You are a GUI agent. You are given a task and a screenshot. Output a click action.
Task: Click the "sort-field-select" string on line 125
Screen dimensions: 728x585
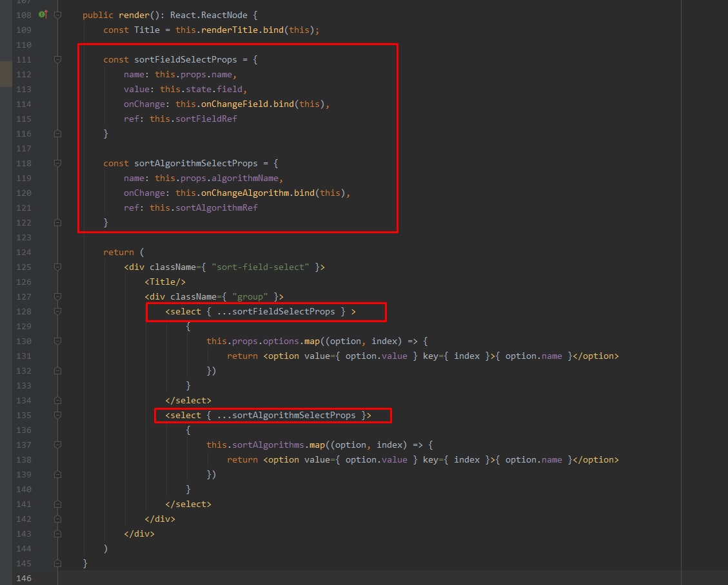[260, 267]
